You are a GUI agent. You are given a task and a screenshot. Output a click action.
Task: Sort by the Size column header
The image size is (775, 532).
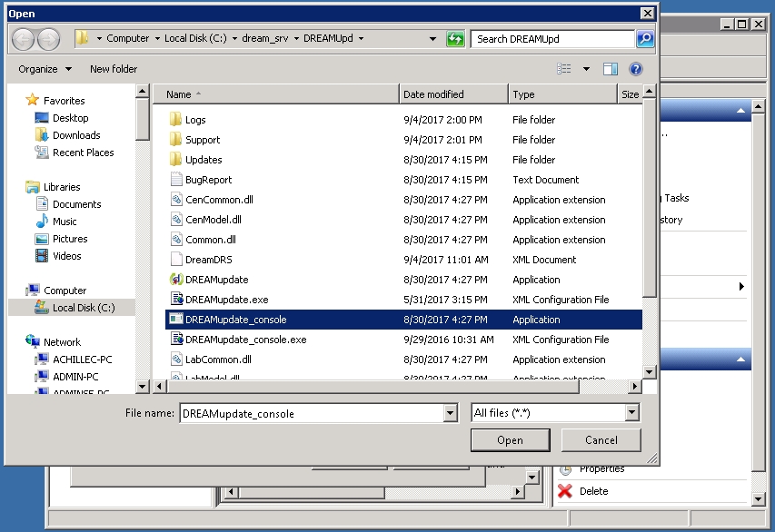pos(630,94)
